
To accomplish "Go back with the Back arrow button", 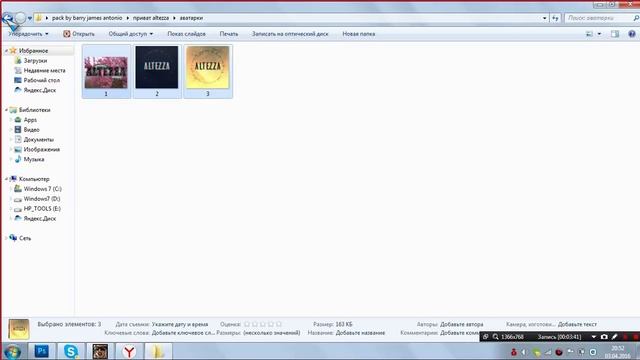I will pos(8,18).
